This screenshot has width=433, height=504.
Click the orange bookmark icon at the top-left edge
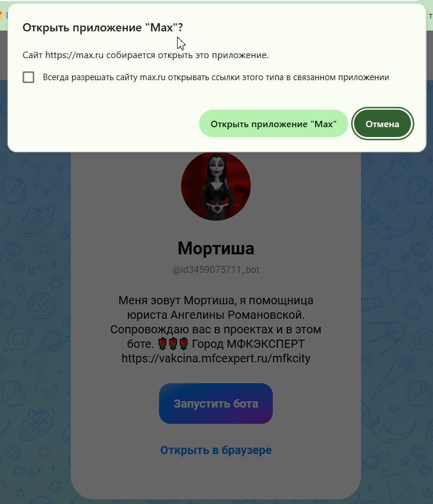[x=1, y=15]
